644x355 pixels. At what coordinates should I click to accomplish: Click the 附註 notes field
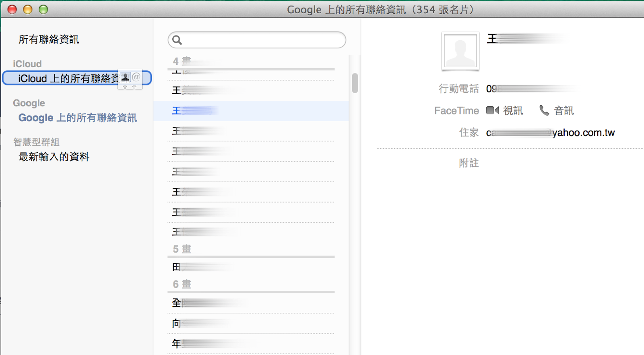point(469,163)
